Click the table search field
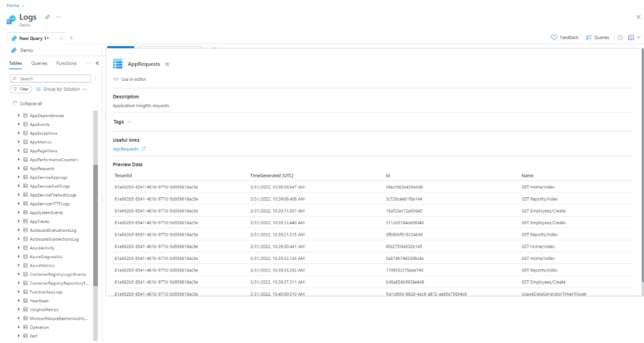Viewport: 644px width, 343px height. click(50, 78)
